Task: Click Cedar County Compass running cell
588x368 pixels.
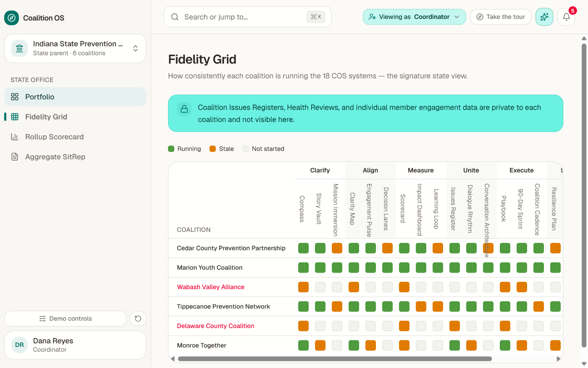Action: pos(303,248)
